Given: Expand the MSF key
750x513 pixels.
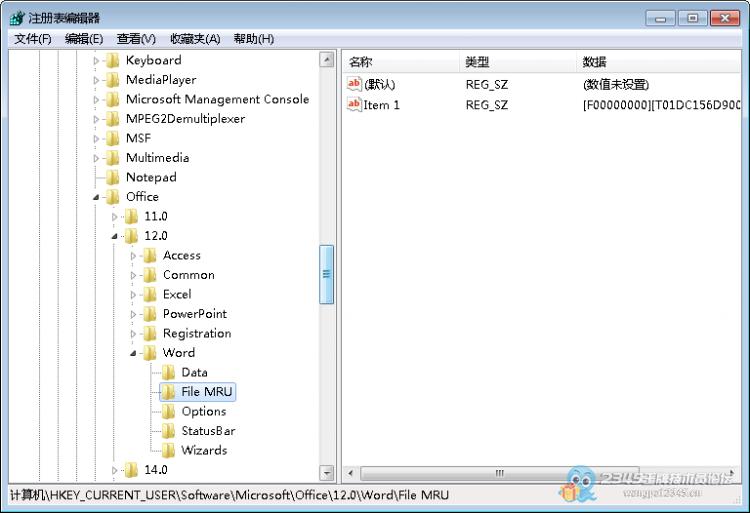Looking at the screenshot, I should point(96,139).
